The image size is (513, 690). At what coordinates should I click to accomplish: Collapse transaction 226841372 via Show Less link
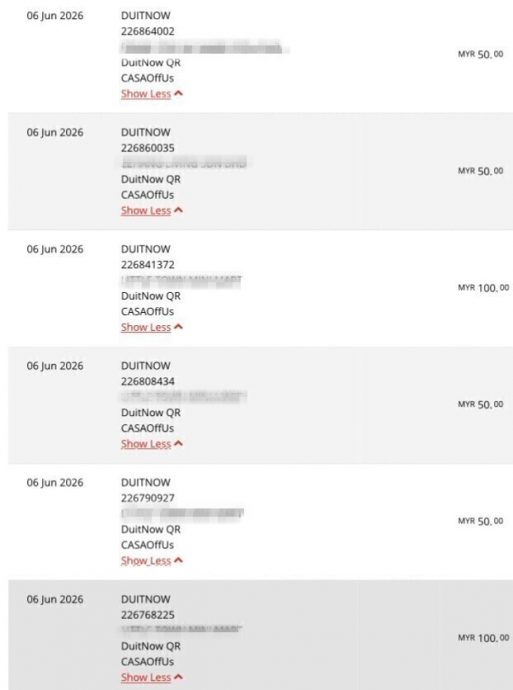[146, 327]
